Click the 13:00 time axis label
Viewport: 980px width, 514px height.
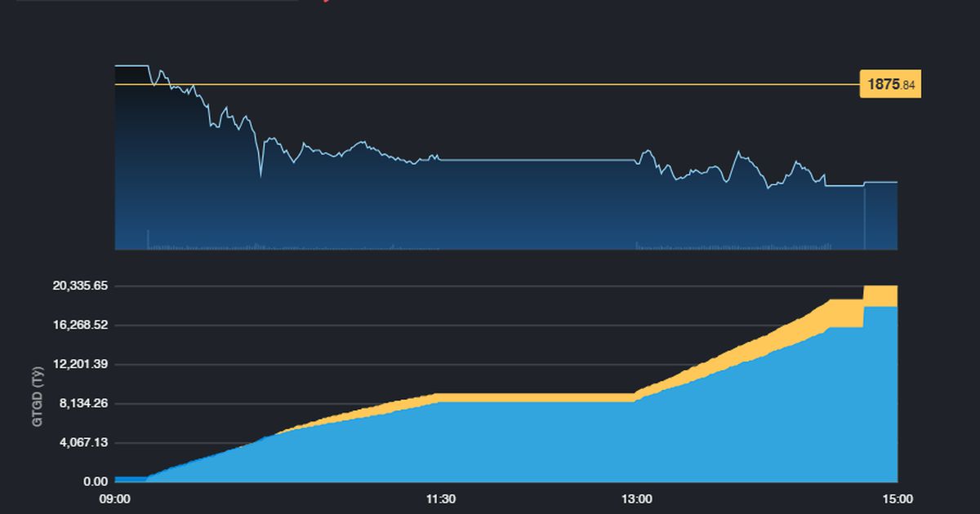637,498
